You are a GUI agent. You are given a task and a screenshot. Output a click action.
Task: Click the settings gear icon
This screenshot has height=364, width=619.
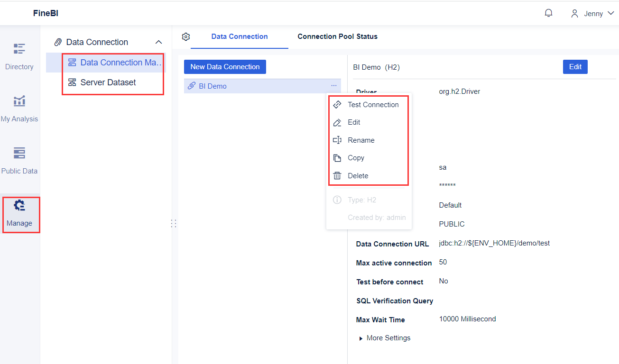tap(185, 36)
